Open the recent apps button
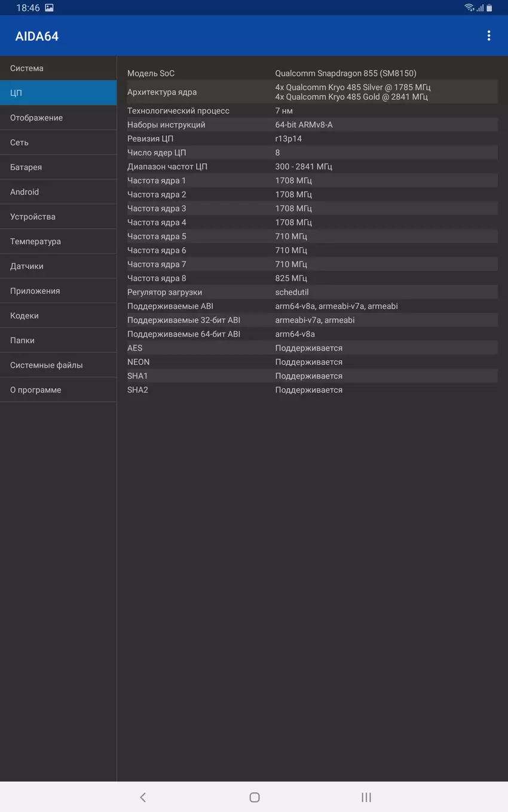Screen dimensions: 508x812 (x=366, y=797)
